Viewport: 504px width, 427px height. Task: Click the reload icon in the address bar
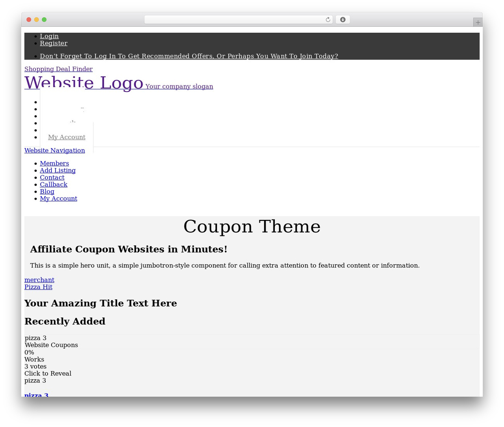pos(328,20)
